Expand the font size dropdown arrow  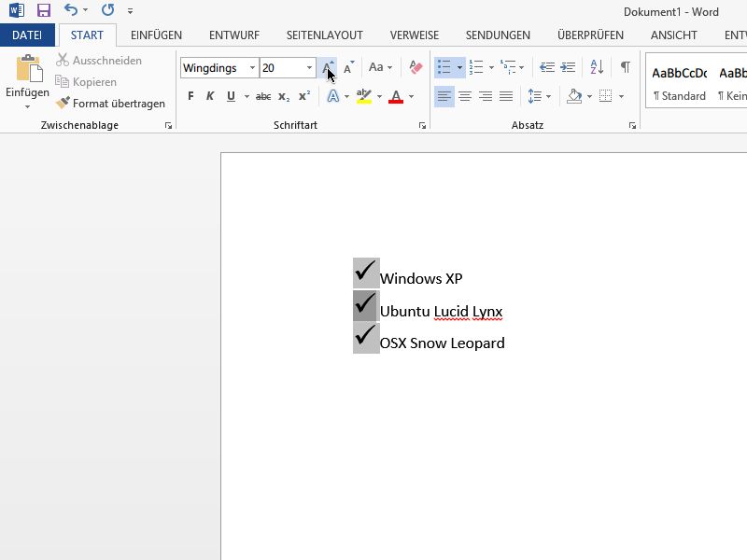310,68
